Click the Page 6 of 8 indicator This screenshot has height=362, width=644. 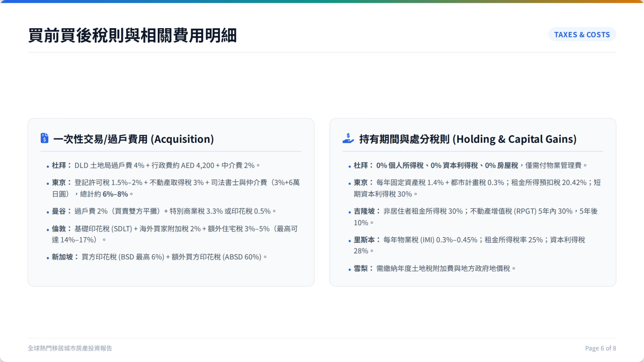tap(601, 348)
